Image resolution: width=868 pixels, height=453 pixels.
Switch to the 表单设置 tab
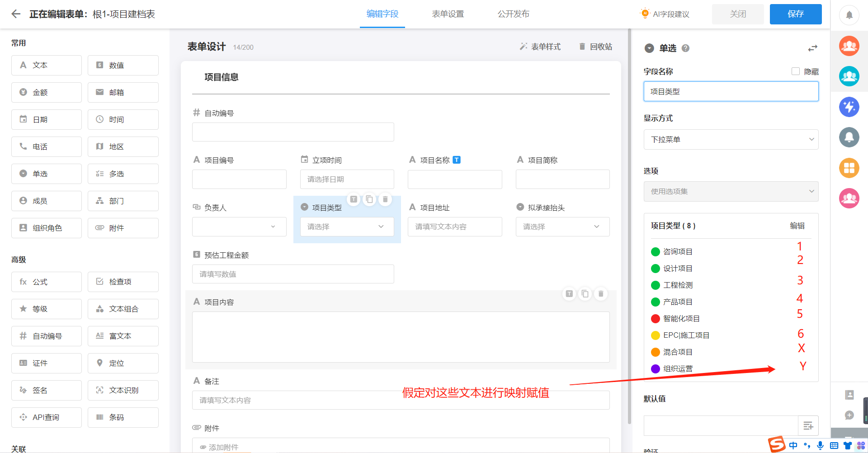[x=448, y=14]
